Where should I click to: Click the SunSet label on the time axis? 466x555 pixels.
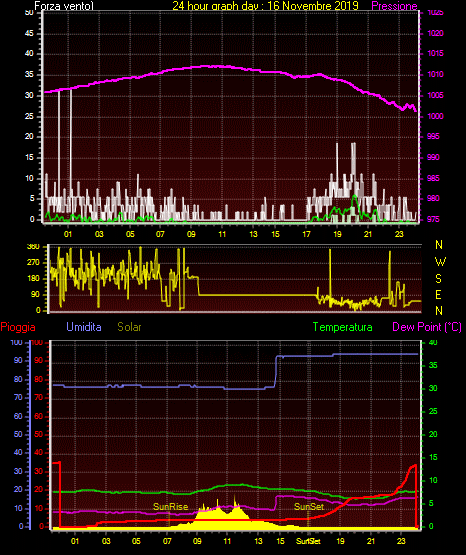point(308,541)
